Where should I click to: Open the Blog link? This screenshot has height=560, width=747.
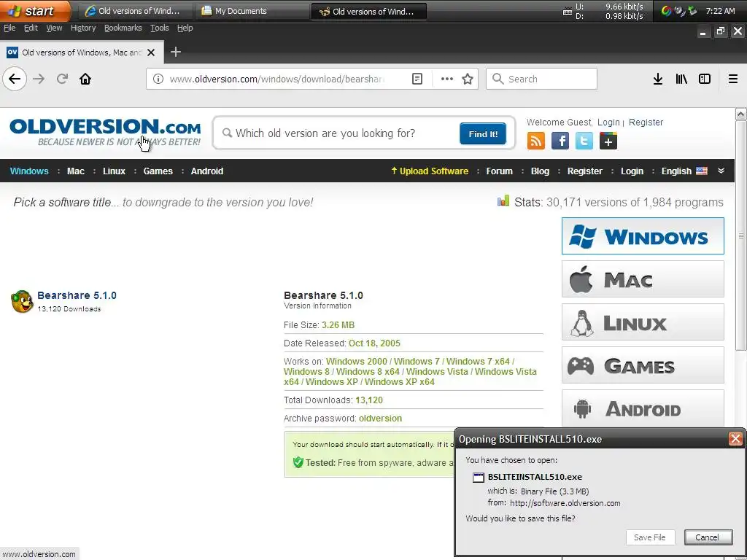pyautogui.click(x=540, y=171)
